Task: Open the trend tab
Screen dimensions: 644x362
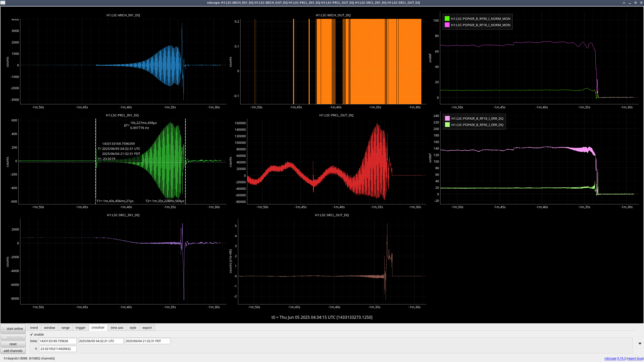Action: 34,328
